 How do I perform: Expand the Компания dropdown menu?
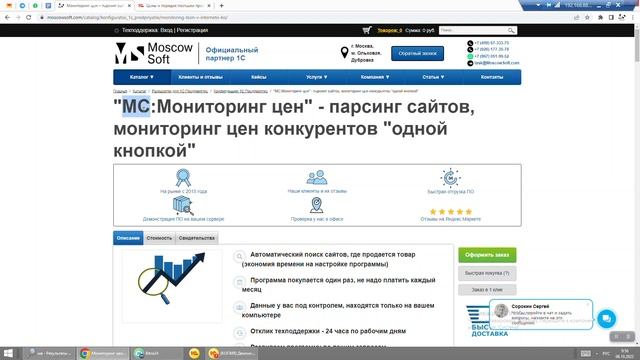click(x=375, y=77)
